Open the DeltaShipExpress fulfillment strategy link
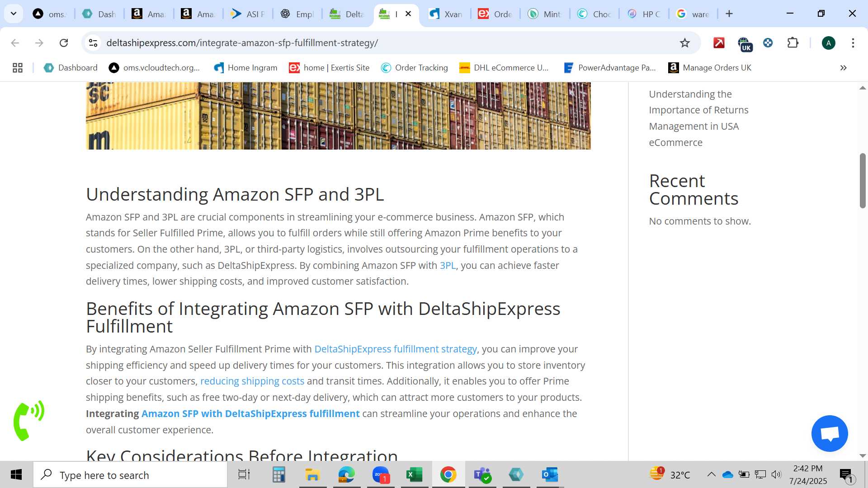The height and width of the screenshot is (488, 868). click(396, 349)
